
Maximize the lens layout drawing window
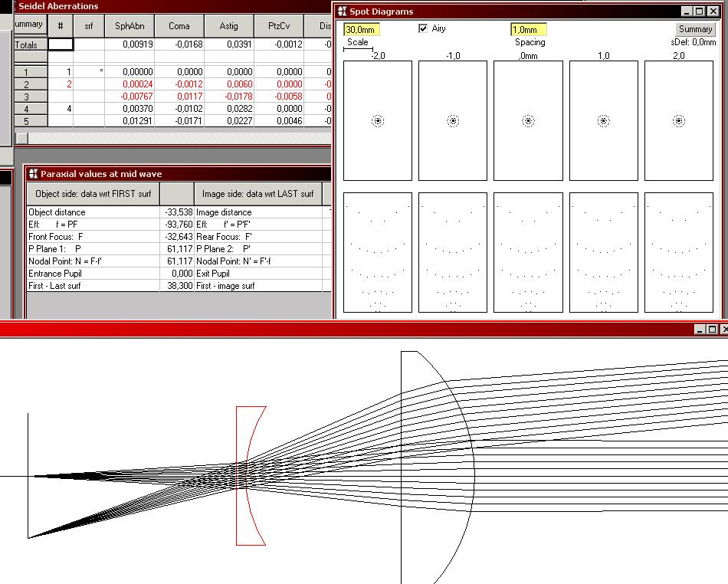[x=712, y=330]
